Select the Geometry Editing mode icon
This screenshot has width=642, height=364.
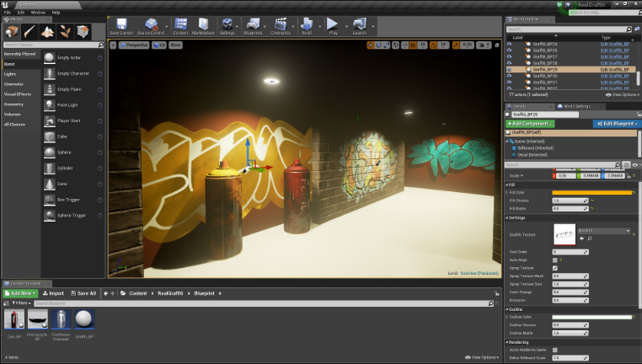click(x=83, y=31)
